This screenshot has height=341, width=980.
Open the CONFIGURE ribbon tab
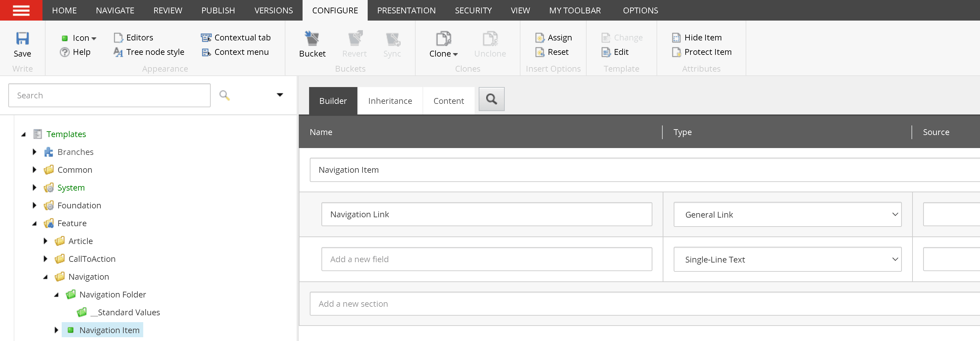click(334, 10)
